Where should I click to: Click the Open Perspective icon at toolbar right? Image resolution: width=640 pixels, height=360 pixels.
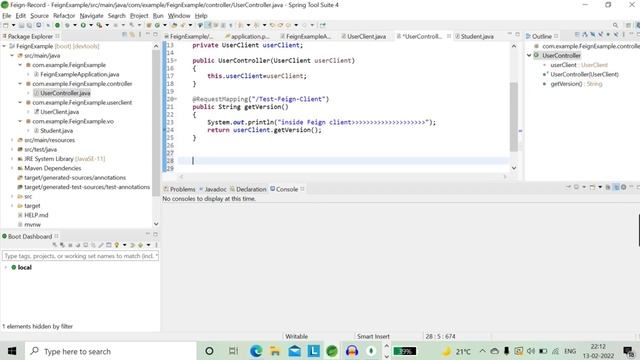pos(629,25)
